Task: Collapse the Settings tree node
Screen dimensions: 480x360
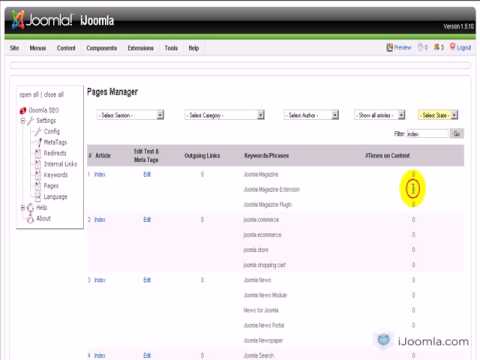Action: pos(23,121)
